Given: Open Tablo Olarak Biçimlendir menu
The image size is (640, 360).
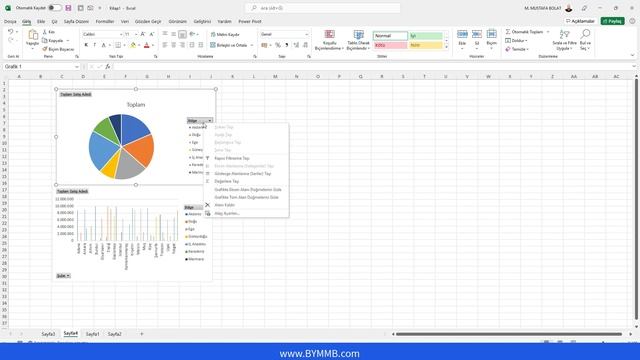Looking at the screenshot, I should (x=358, y=40).
